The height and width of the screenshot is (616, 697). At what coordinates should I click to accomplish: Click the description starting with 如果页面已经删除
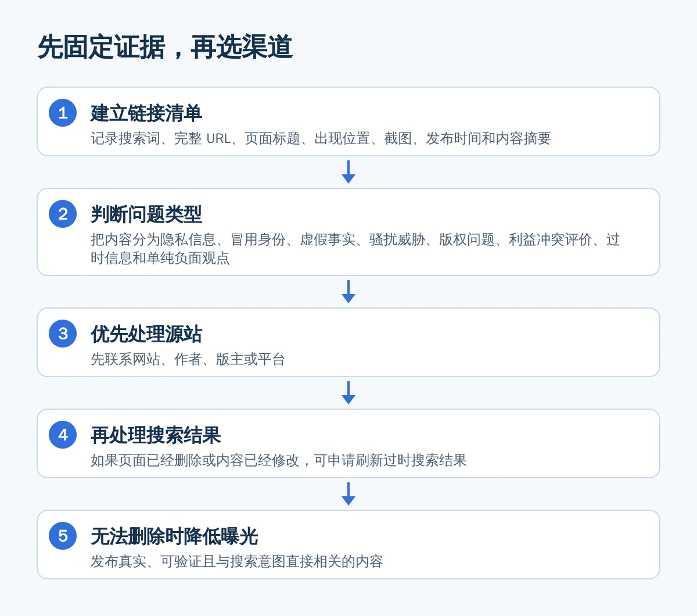click(279, 460)
